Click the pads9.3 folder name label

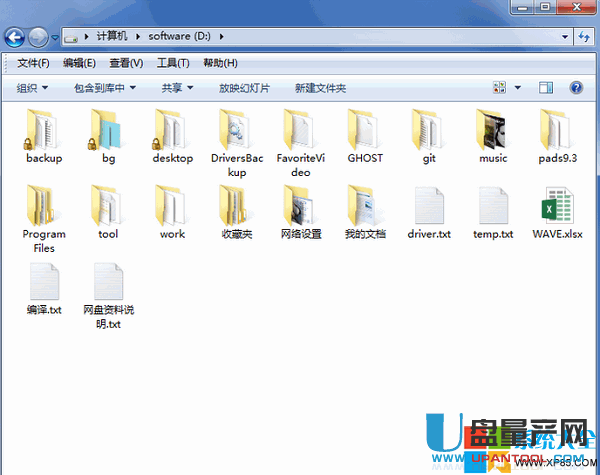click(557, 158)
